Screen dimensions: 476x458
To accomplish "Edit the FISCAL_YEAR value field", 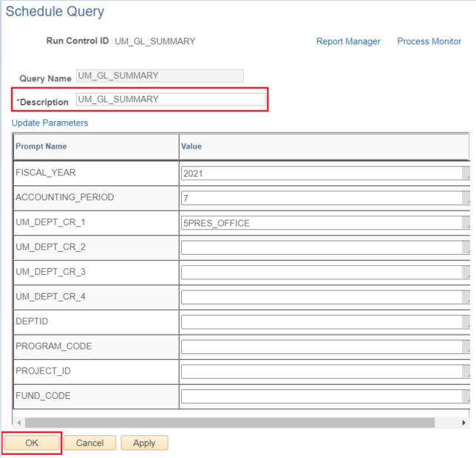I will [325, 173].
